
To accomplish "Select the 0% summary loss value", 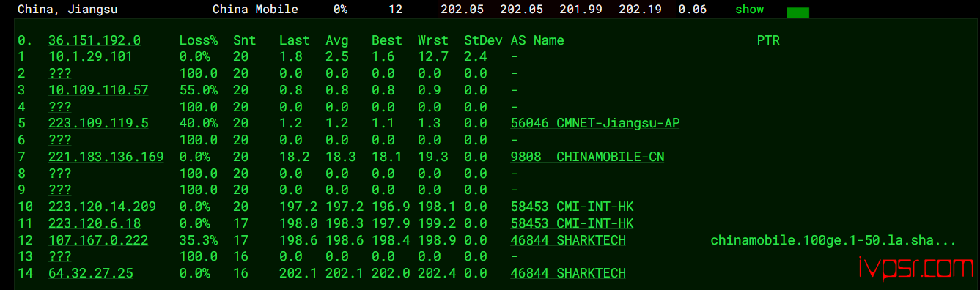I will (341, 10).
